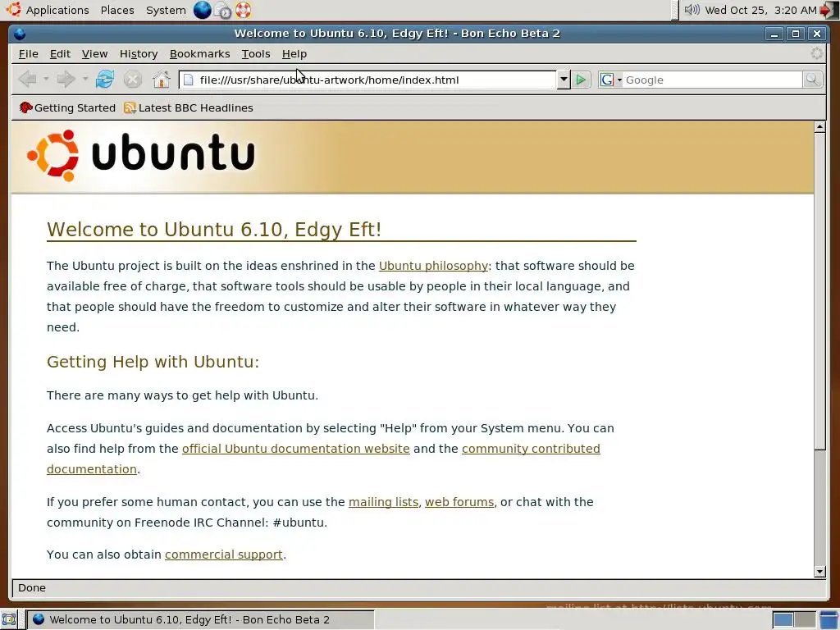This screenshot has height=630, width=840.
Task: Open the Places menu in top panel
Action: click(x=117, y=10)
